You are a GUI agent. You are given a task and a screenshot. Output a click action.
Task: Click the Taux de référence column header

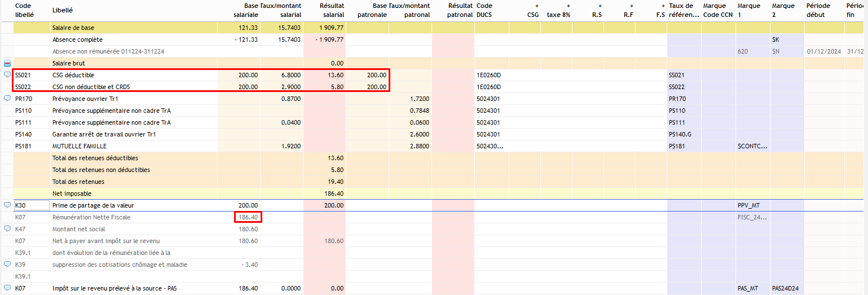point(684,10)
